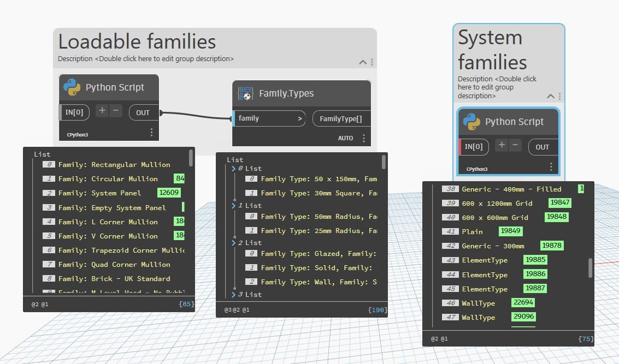
Task: Collapse the System families group
Action: coord(551,96)
